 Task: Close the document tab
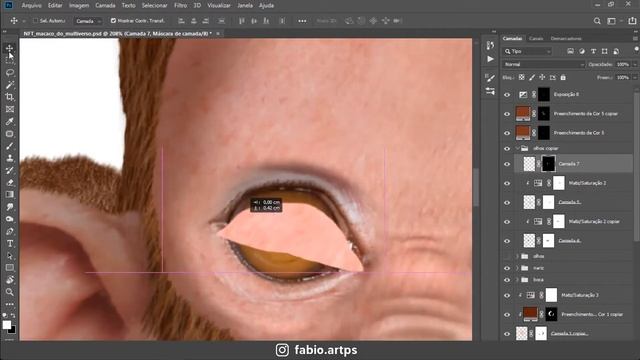pyautogui.click(x=218, y=33)
